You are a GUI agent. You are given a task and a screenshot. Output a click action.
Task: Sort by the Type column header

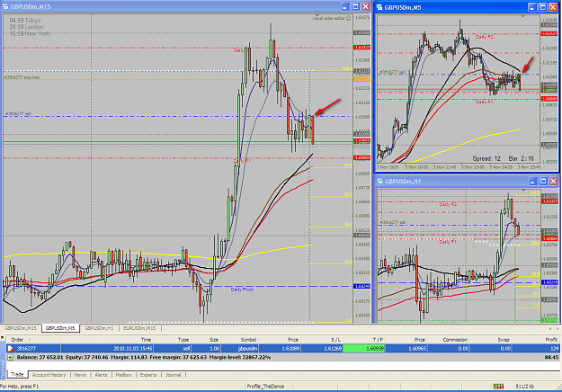pos(173,340)
